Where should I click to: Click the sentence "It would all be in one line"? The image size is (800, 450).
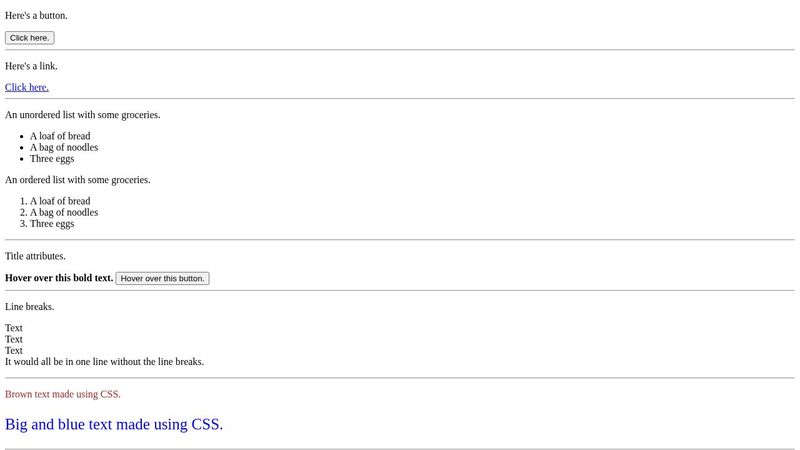pos(104,362)
